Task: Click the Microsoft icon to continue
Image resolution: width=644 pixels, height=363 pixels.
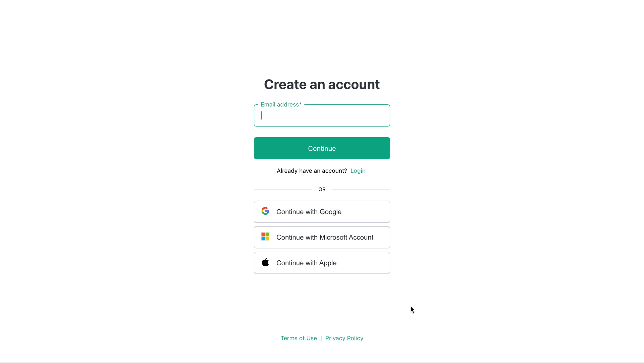Action: click(x=265, y=237)
